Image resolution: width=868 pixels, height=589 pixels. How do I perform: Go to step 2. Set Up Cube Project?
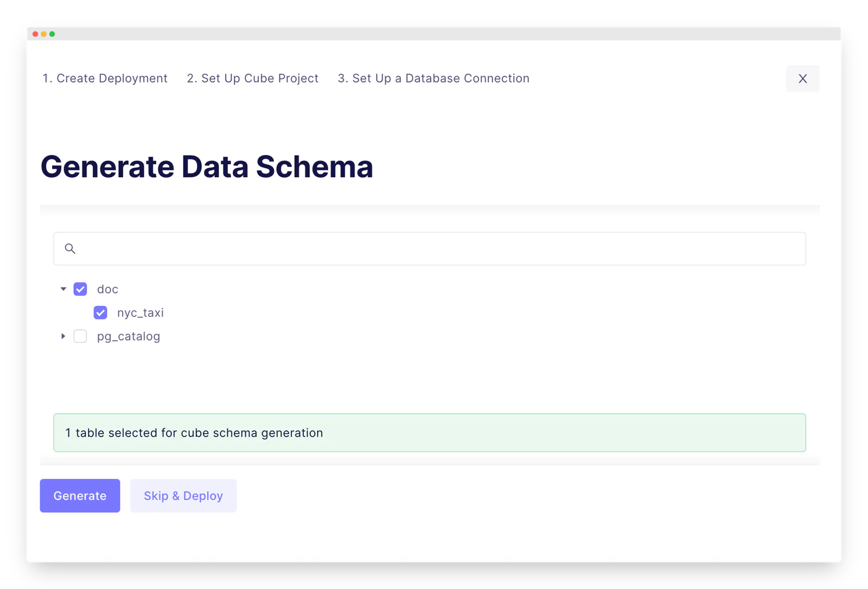click(x=253, y=78)
